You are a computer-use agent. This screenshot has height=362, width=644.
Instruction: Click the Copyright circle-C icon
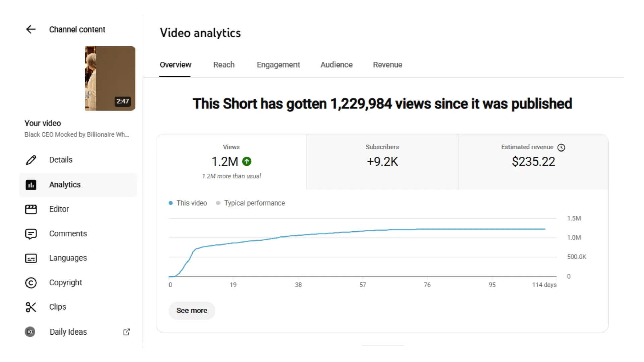click(31, 283)
